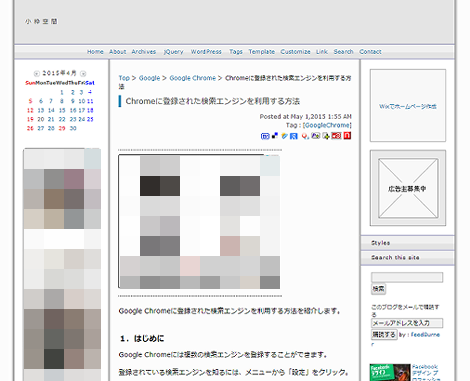
Task: Click the 'Posted at May 1,2015' timestamp
Action: click(306, 117)
